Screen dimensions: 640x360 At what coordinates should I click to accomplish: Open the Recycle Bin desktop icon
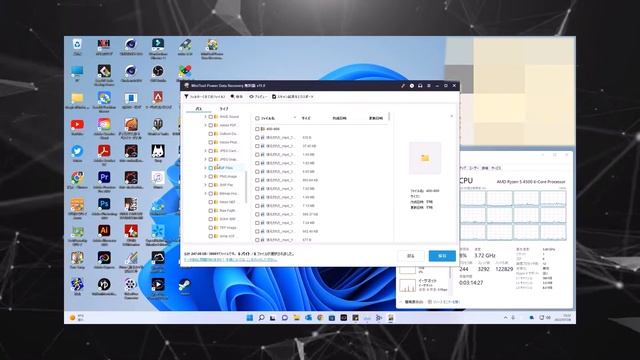pos(77,47)
